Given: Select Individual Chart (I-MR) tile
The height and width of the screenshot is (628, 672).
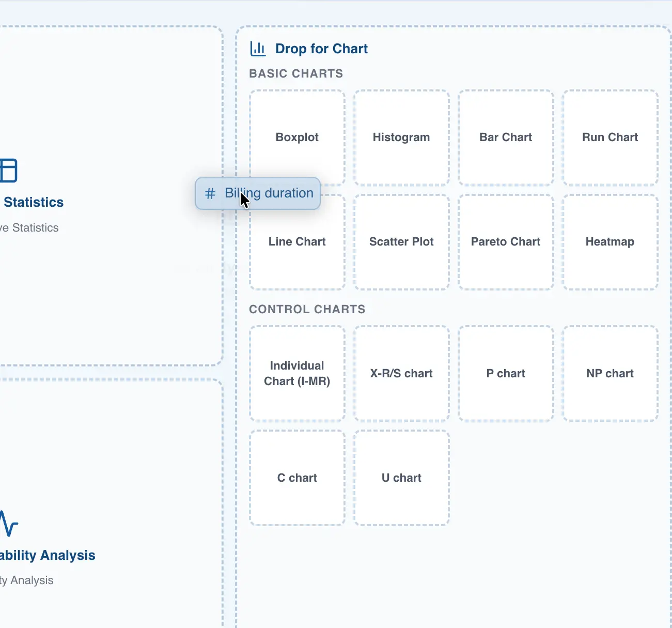Looking at the screenshot, I should click(x=297, y=373).
